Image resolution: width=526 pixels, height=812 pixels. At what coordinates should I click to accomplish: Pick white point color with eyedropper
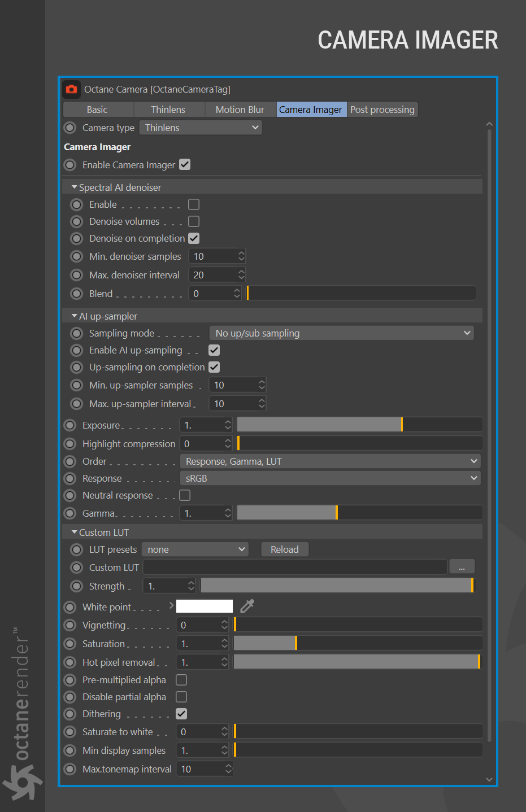point(247,606)
